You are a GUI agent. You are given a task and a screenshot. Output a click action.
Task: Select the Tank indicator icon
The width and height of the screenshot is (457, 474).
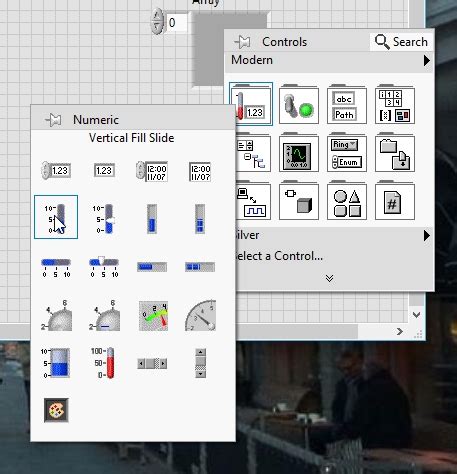pyautogui.click(x=56, y=363)
